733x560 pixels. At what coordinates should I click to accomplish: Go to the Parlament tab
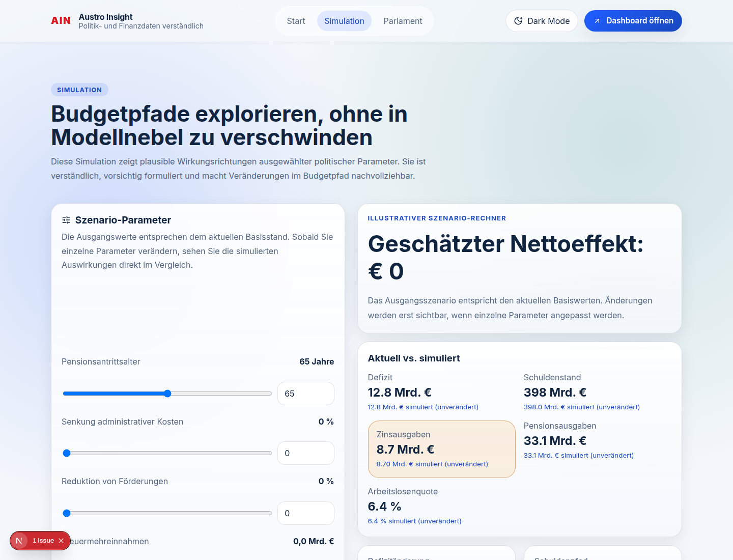[x=403, y=21]
